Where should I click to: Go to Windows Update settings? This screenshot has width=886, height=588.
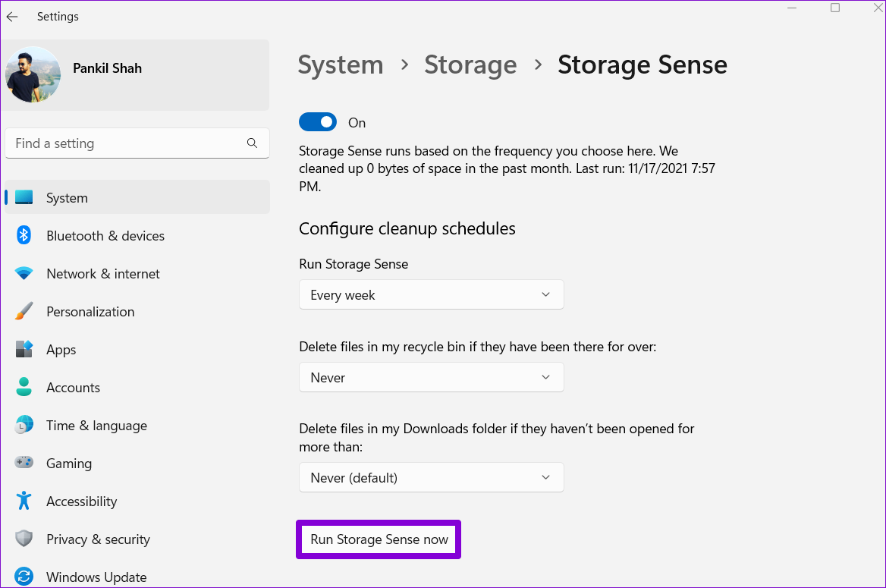137,577
